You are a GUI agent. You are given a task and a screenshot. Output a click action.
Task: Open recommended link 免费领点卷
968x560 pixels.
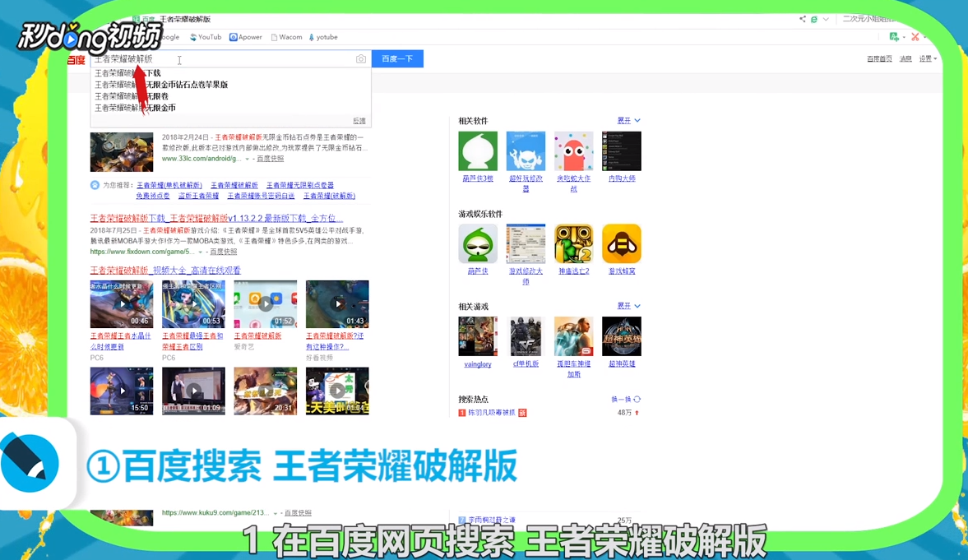click(152, 196)
